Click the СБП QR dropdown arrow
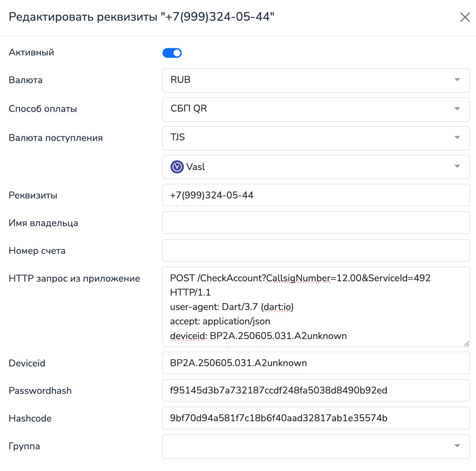This screenshot has height=471, width=476. point(457,109)
